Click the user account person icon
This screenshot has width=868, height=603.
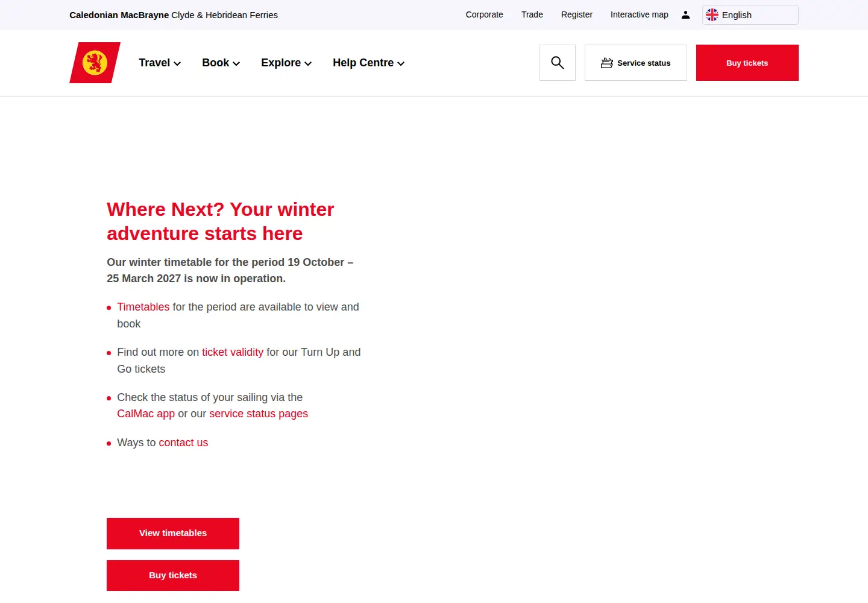pyautogui.click(x=685, y=15)
